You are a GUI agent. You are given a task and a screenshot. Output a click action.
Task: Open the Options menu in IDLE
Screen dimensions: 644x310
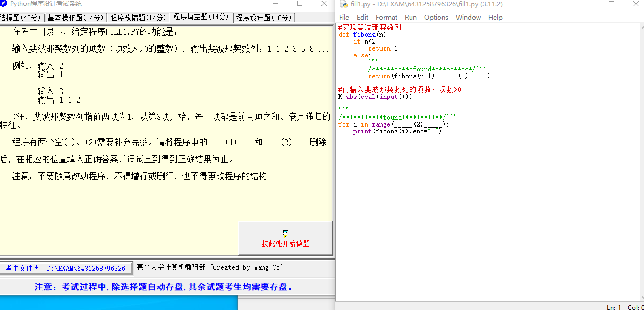[436, 17]
